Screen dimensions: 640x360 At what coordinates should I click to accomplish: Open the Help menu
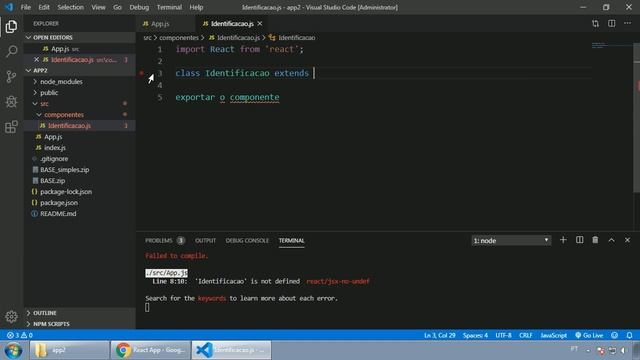point(196,7)
